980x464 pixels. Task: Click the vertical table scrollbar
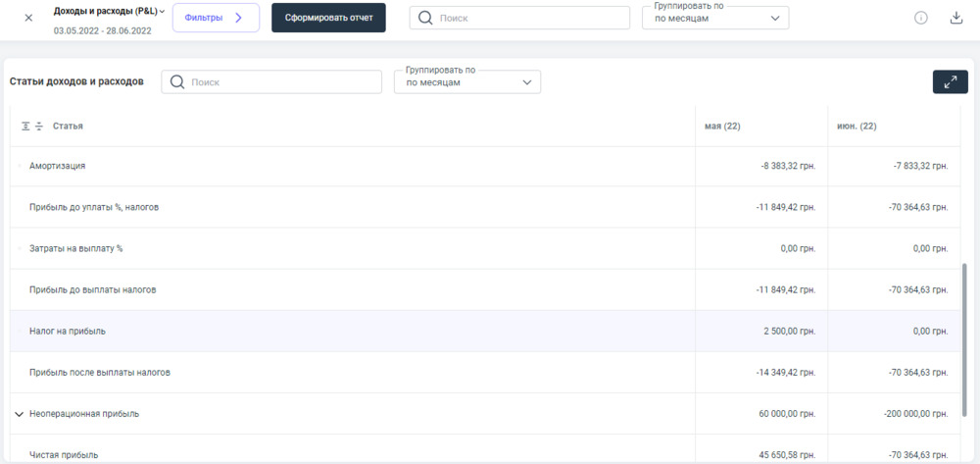(965, 334)
